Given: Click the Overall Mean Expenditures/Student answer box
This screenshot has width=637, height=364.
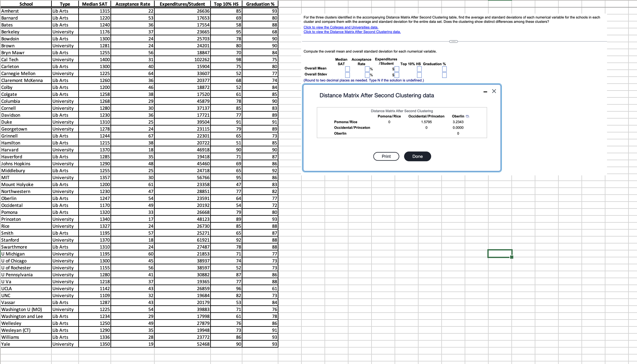Looking at the screenshot, I should click(x=397, y=68).
